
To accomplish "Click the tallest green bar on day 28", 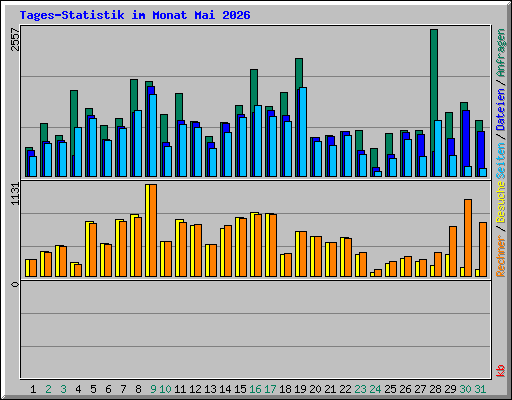I will coord(434,103).
